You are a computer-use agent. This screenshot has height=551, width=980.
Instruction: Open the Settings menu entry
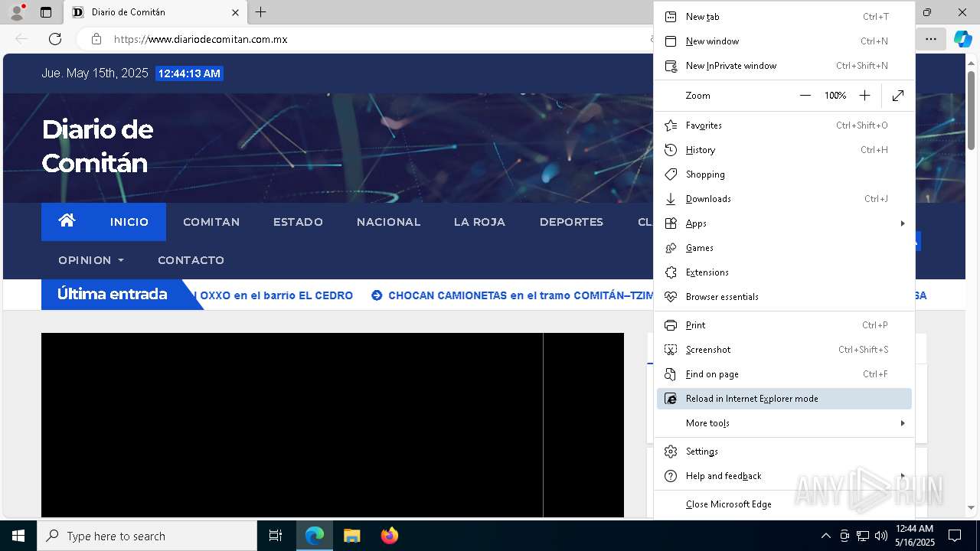point(784,452)
